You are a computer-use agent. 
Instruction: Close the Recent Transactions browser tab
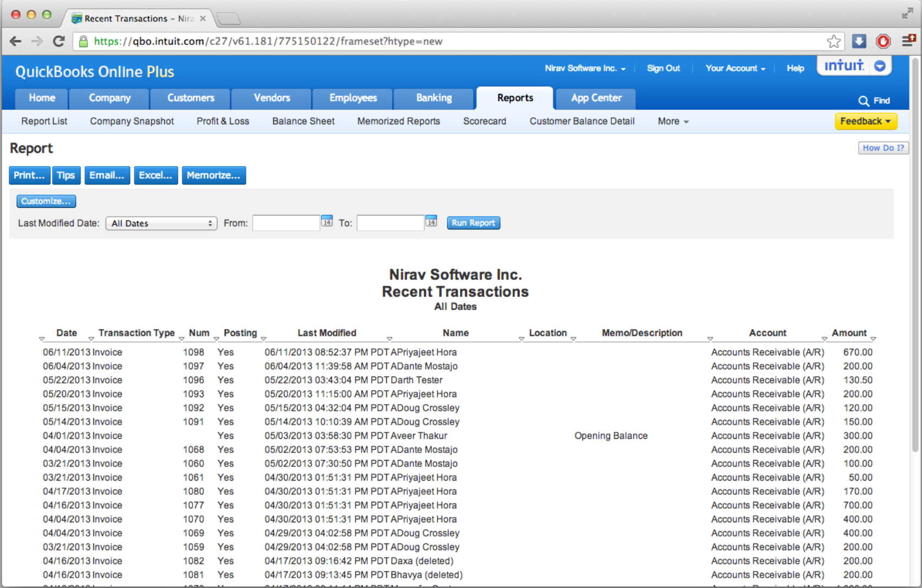point(203,18)
